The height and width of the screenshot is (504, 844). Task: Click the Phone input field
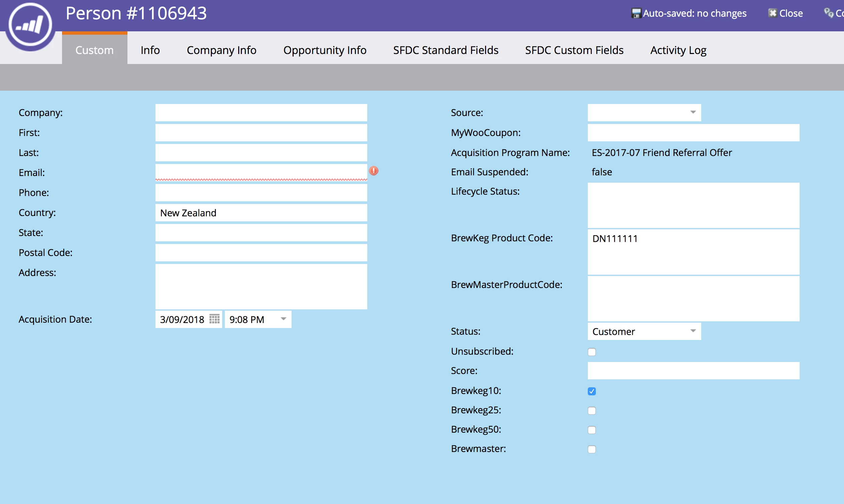pyautogui.click(x=261, y=193)
